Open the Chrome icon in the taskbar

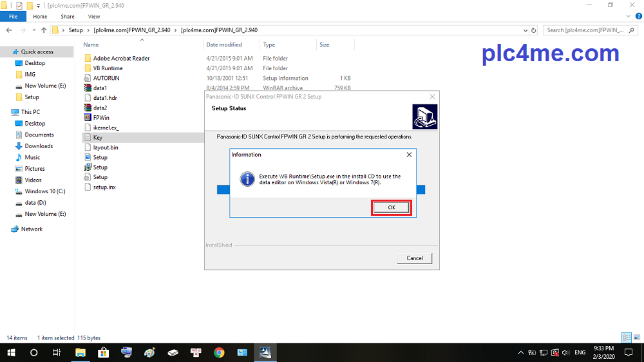[219, 352]
